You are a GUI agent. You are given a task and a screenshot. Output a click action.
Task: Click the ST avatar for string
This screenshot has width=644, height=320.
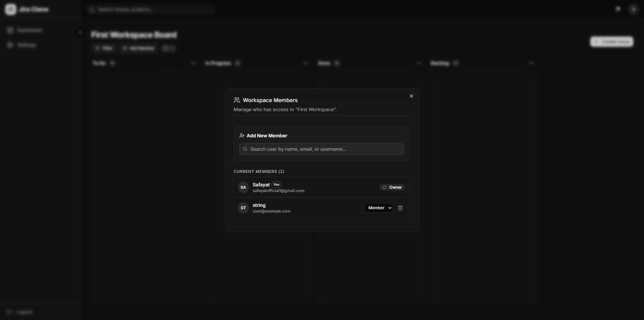point(243,208)
